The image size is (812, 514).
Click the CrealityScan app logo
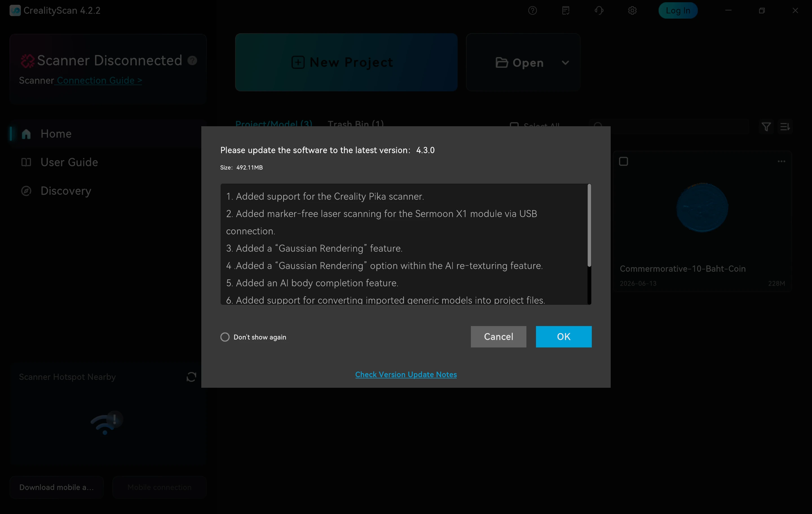(15, 10)
